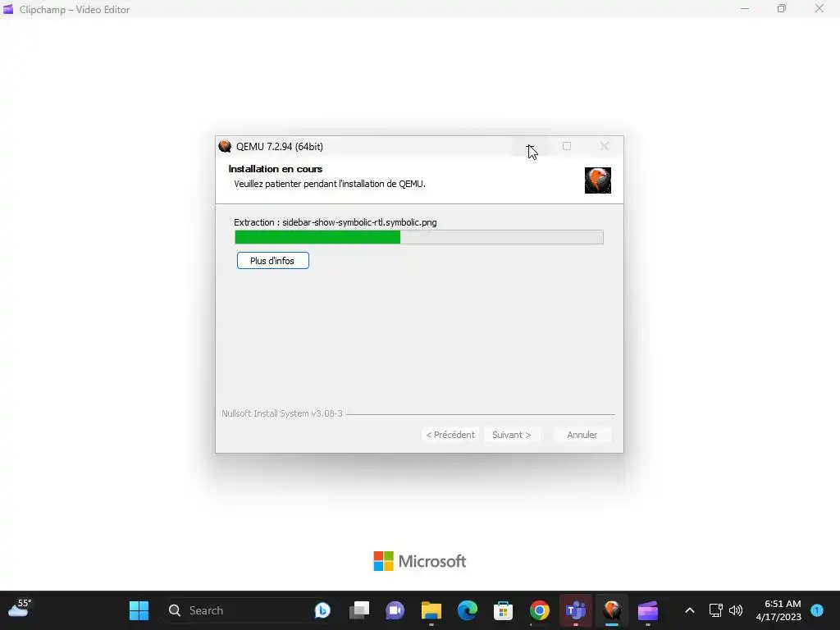The height and width of the screenshot is (630, 840).
Task: Click the Microsoft logo in Clipchamp window
Action: coord(419,561)
